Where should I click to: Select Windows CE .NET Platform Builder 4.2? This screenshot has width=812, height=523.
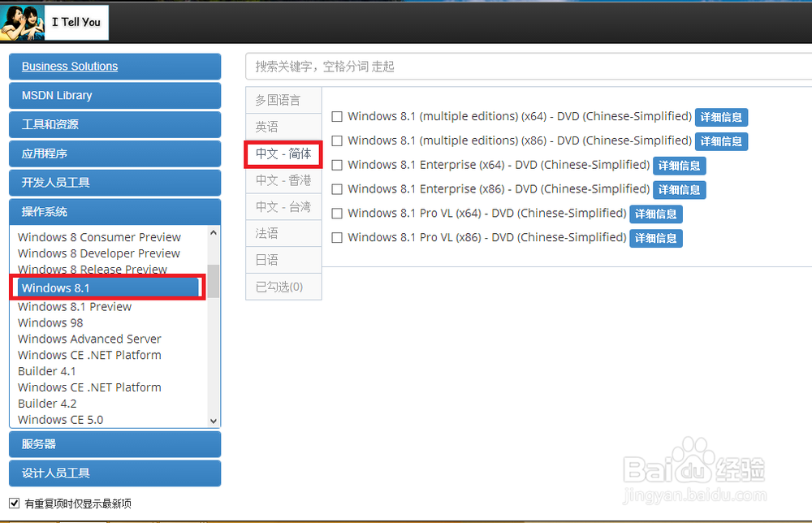(x=89, y=395)
